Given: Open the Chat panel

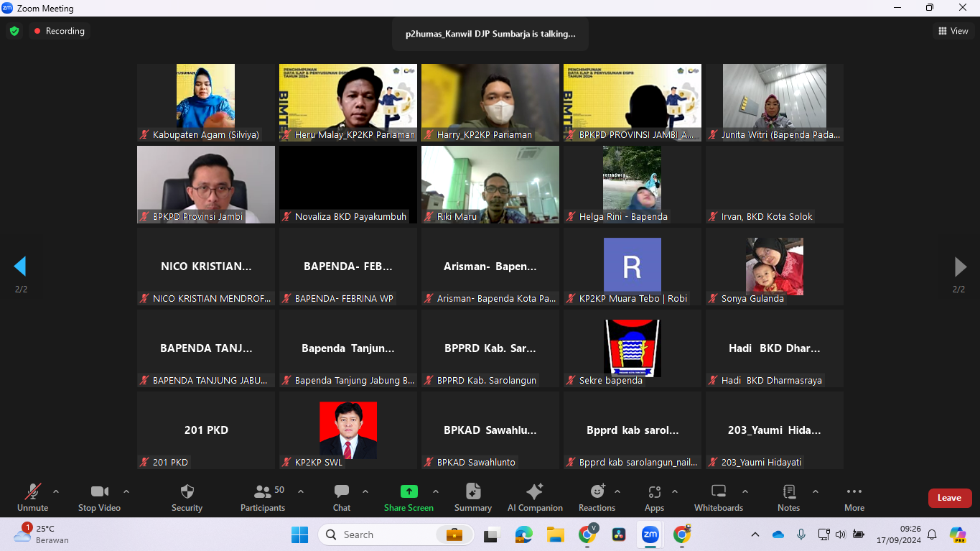Looking at the screenshot, I should tap(342, 497).
